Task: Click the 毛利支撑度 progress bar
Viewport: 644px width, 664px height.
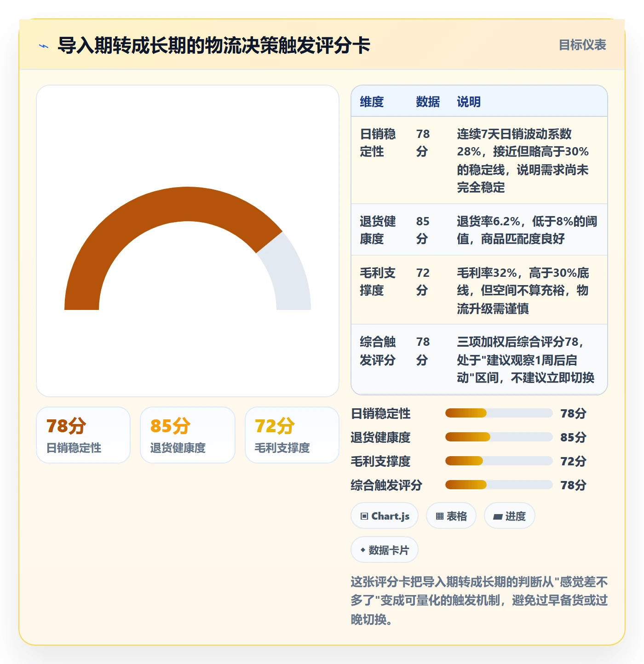Action: coord(499,461)
